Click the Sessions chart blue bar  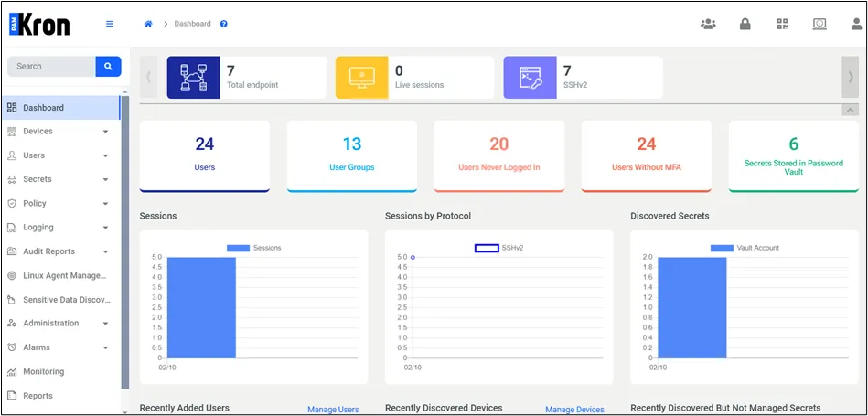point(201,307)
